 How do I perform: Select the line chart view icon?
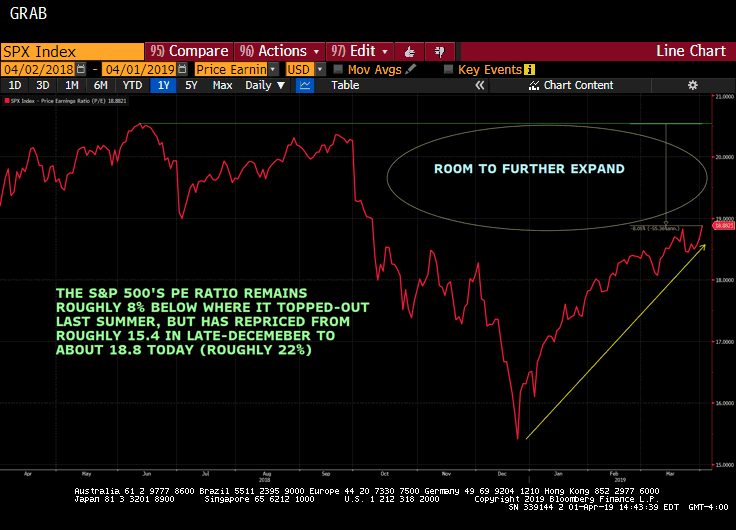coord(305,85)
